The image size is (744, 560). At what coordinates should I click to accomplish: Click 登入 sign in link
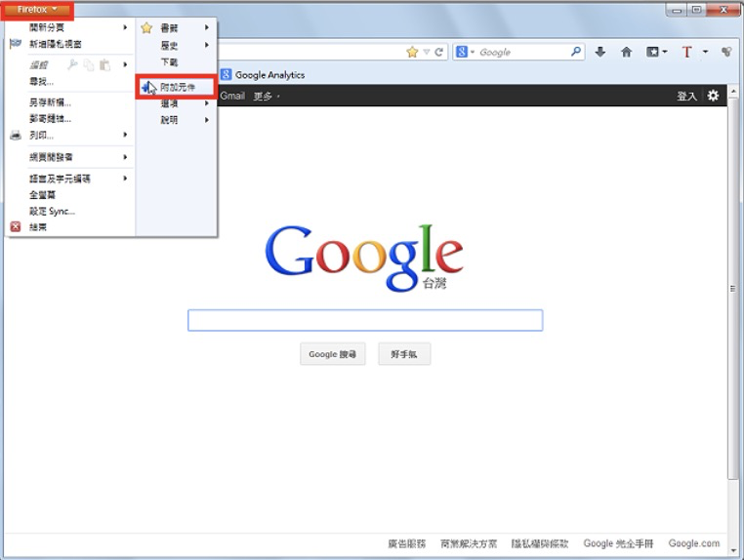686,97
